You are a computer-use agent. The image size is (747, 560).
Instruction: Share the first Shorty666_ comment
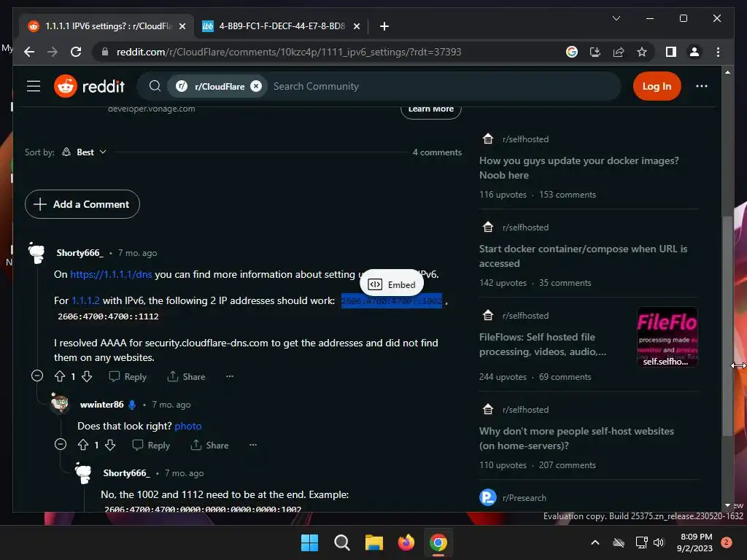[186, 377]
